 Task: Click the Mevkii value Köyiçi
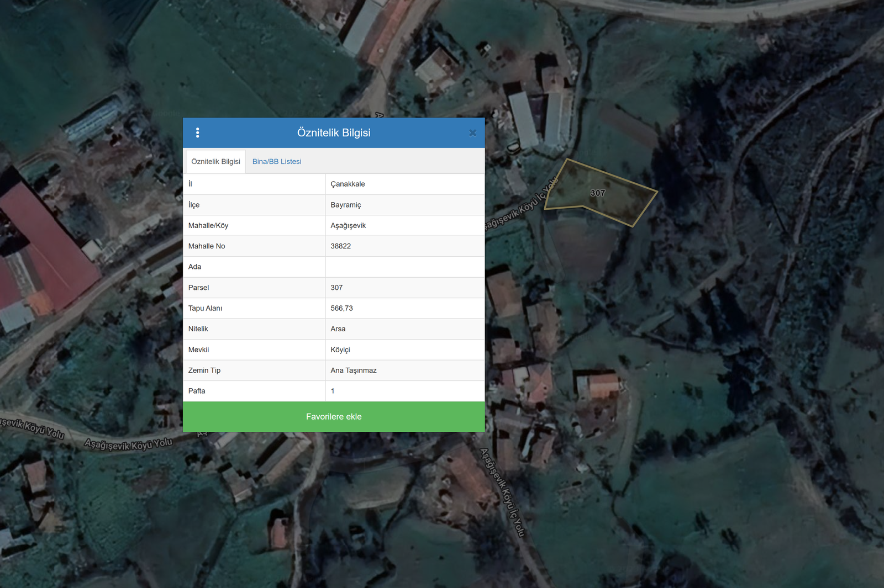pyautogui.click(x=340, y=350)
